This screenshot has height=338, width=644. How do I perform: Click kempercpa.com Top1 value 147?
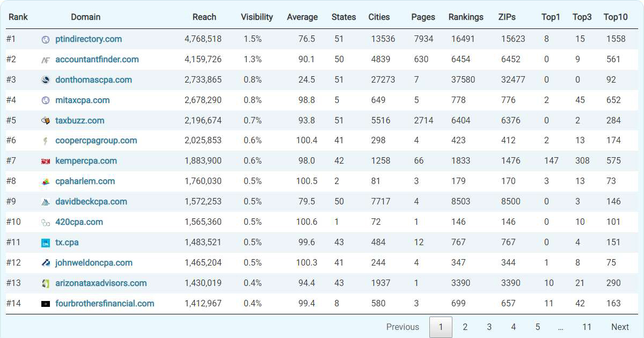tap(551, 161)
